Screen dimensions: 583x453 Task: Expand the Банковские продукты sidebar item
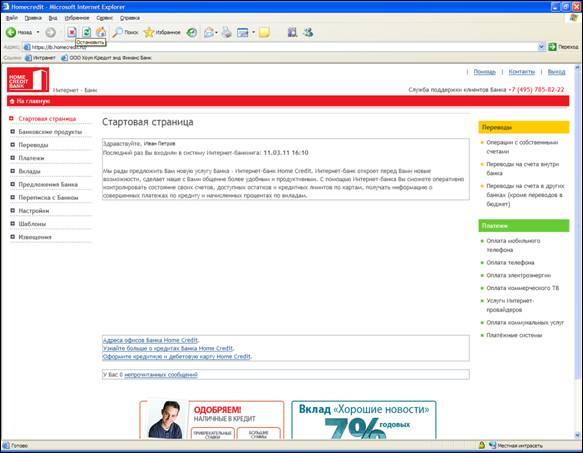(50, 132)
